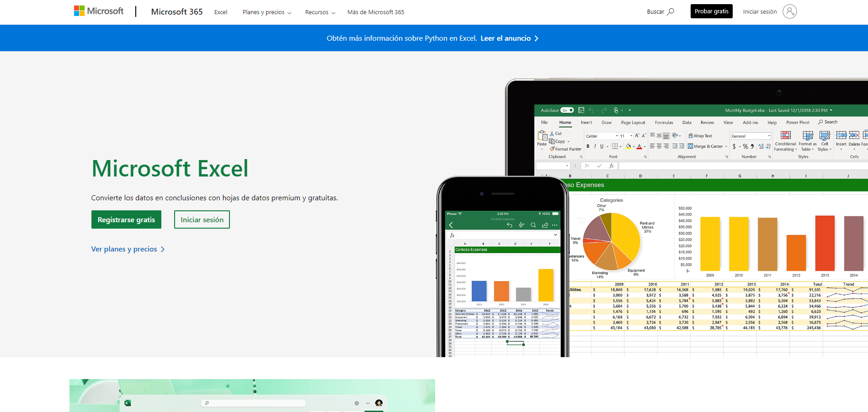Click the Paste clipboard icon in ribbon
The width and height of the screenshot is (868, 412).
pyautogui.click(x=542, y=136)
